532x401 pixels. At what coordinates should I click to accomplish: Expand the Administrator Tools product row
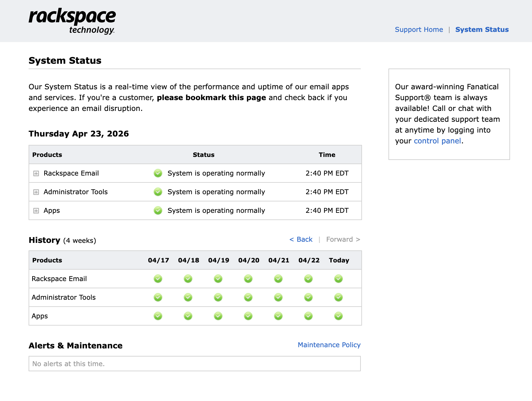(x=36, y=192)
